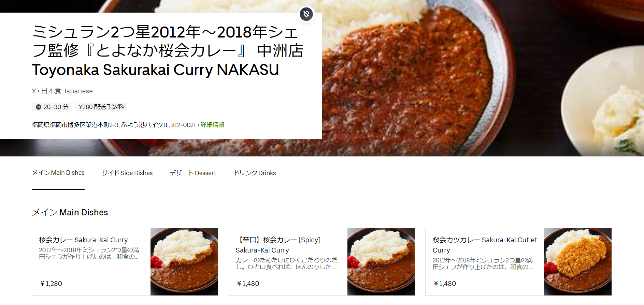Viewport: 644px width, 305px height.
Task: Click the restaurant address text line
Action: pyautogui.click(x=114, y=125)
